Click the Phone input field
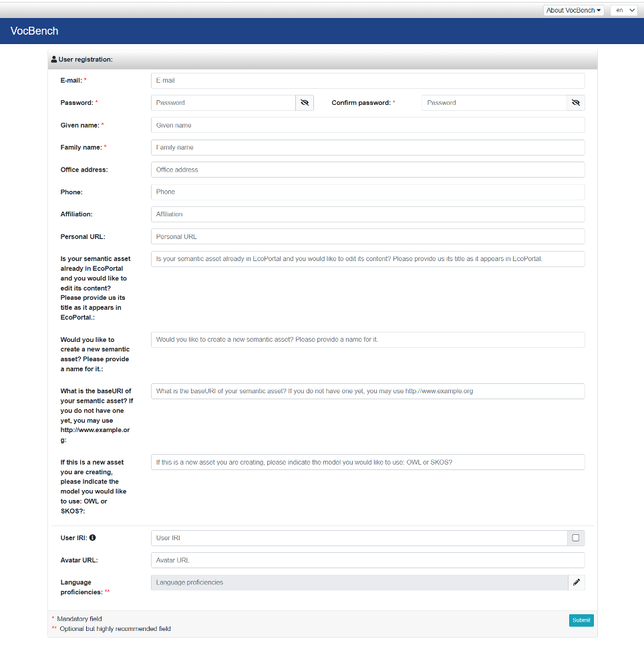This screenshot has width=644, height=649. [x=367, y=192]
